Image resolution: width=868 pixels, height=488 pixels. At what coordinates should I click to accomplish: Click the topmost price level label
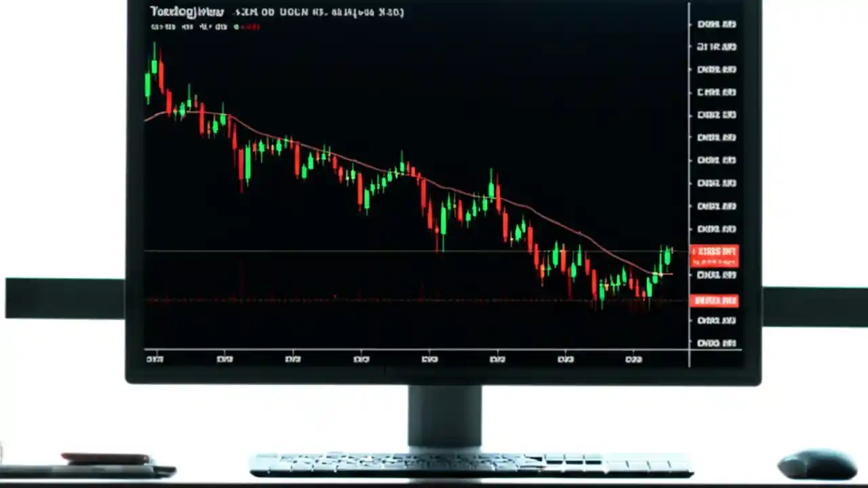click(x=716, y=24)
